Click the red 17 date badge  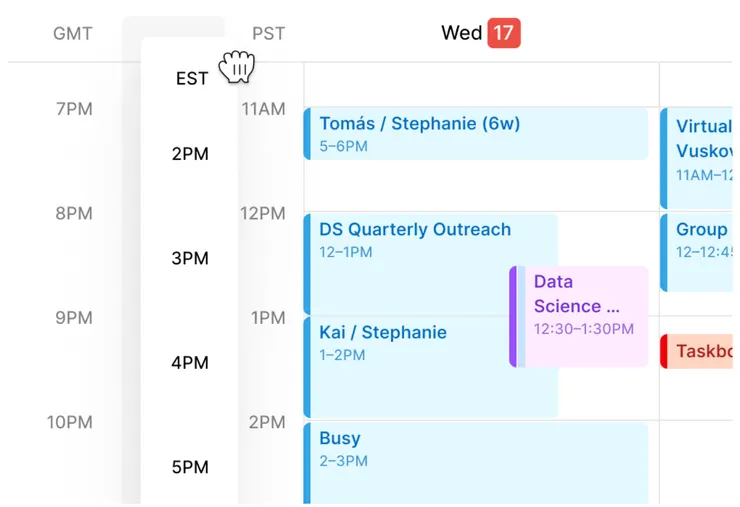tap(504, 33)
